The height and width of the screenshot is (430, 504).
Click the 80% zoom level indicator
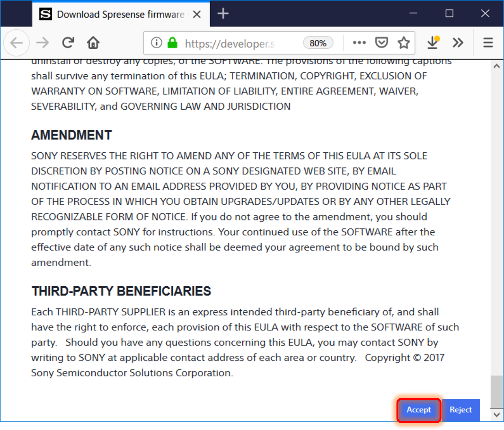(x=318, y=43)
